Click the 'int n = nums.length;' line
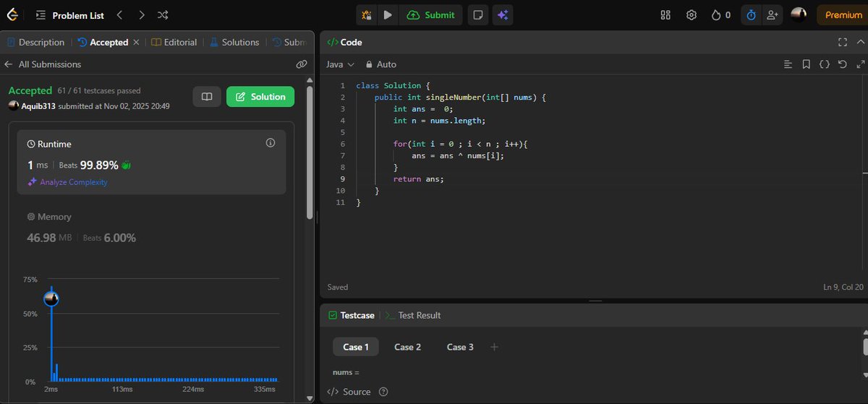Image resolution: width=868 pixels, height=404 pixels. pos(439,121)
